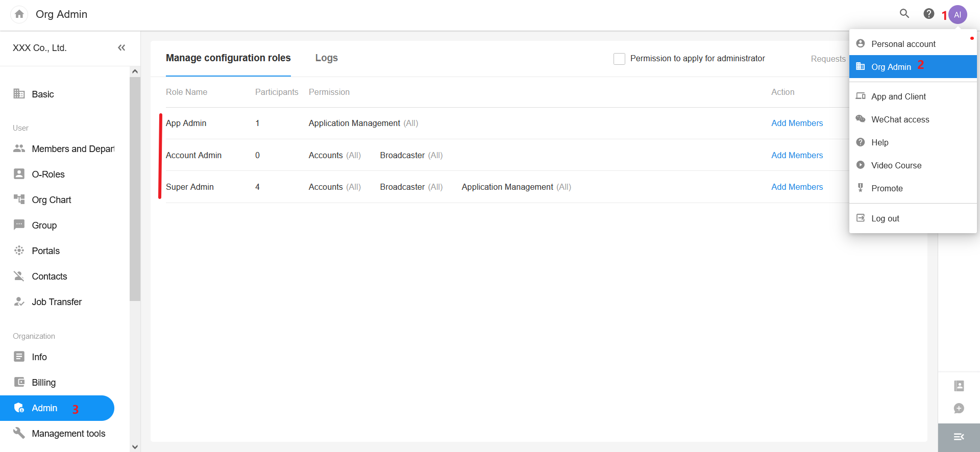Open Members and Departments in sidebar
This screenshot has height=452, width=980.
tap(72, 149)
